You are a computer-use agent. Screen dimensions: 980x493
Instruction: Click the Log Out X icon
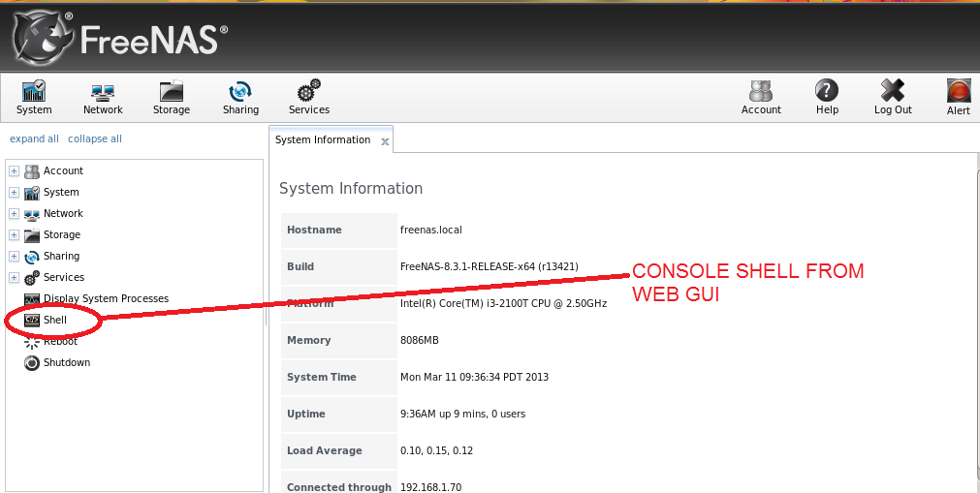tap(893, 91)
